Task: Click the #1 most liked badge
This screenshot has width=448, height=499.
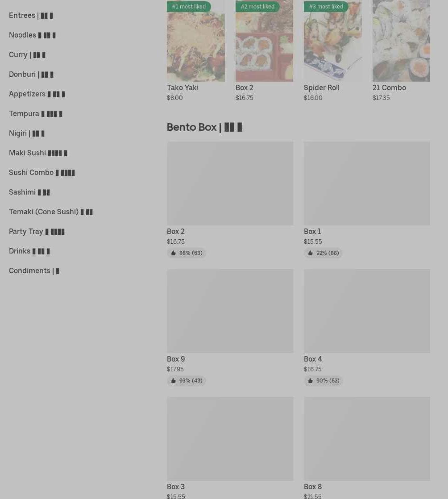Action: coord(189,6)
